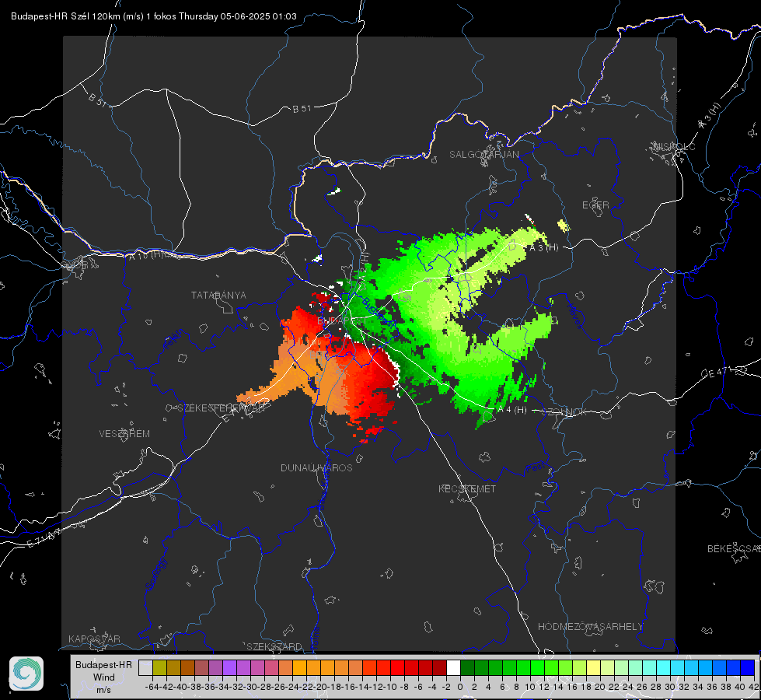Pick the yellow swatch between 18 and 20
This screenshot has height=700, width=761.
coord(593,668)
